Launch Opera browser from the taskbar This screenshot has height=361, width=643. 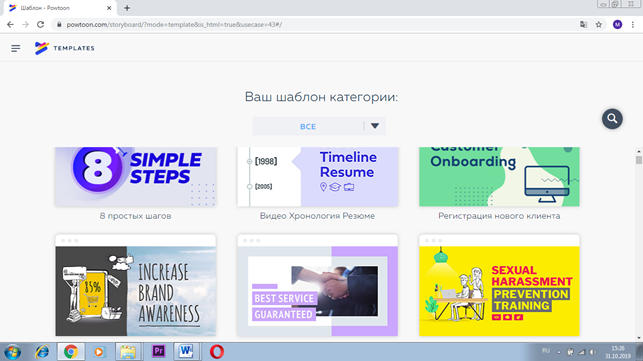(x=217, y=352)
